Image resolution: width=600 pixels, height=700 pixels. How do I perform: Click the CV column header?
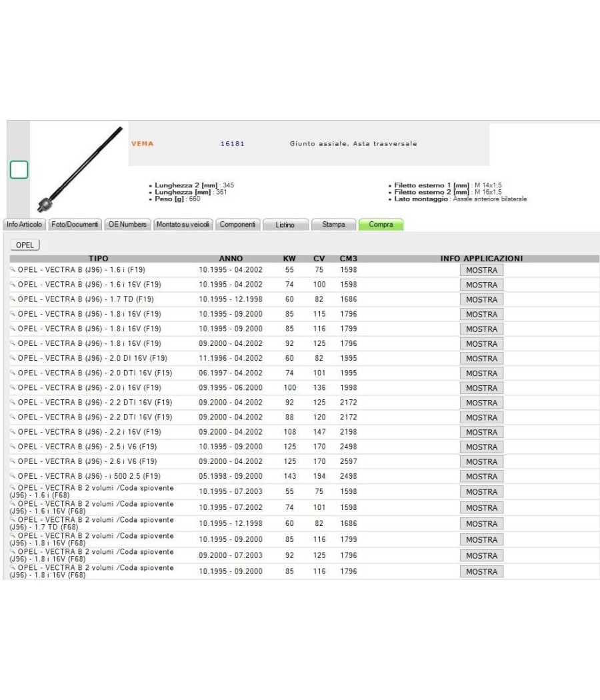(x=319, y=259)
